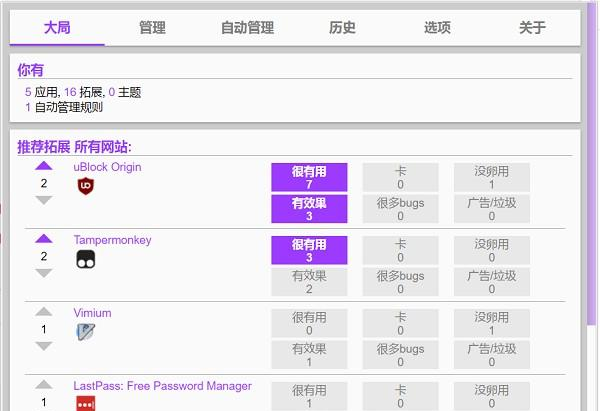Mark Tampermonkey as 没卵用
Viewport: 600px width, 411px height.
tap(492, 250)
